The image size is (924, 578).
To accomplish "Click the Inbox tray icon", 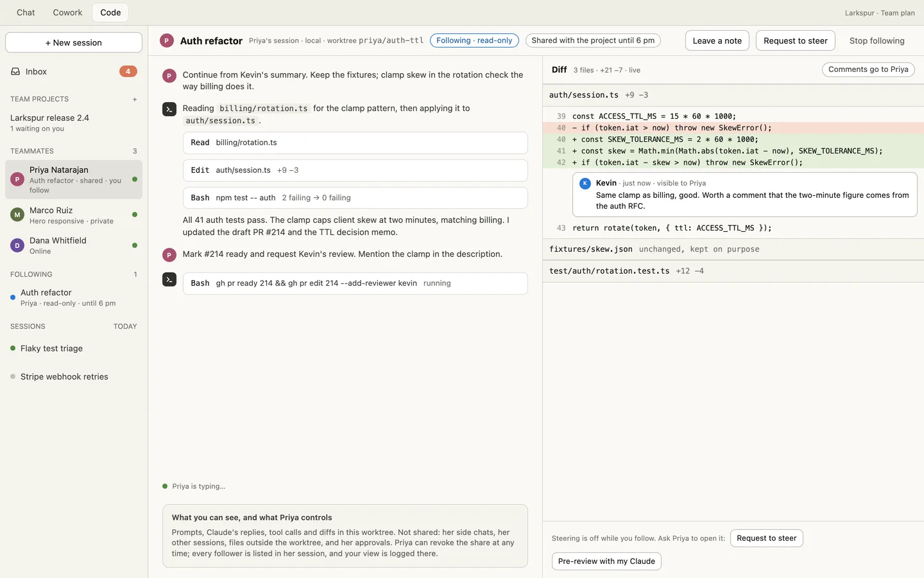I will pos(15,71).
